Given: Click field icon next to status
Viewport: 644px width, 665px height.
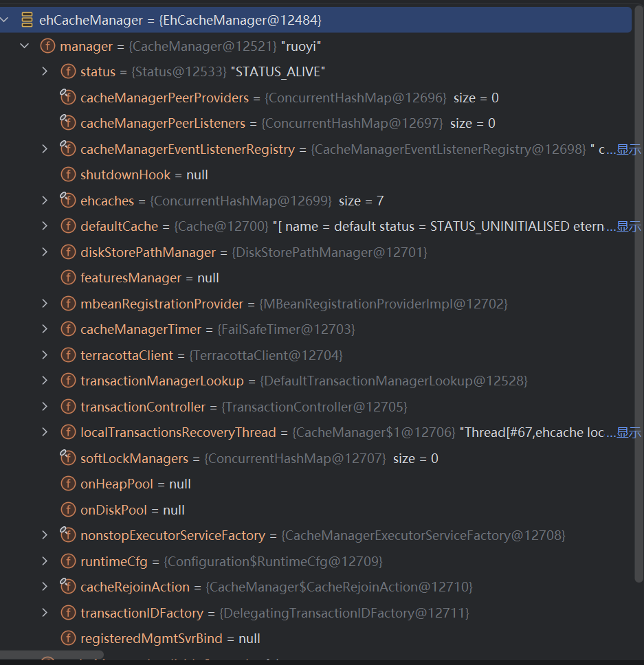Looking at the screenshot, I should 68,71.
